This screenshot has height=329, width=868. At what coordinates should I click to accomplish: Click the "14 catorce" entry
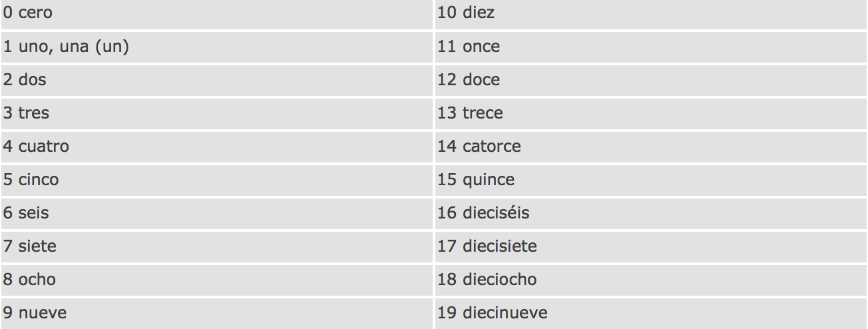coord(651,147)
